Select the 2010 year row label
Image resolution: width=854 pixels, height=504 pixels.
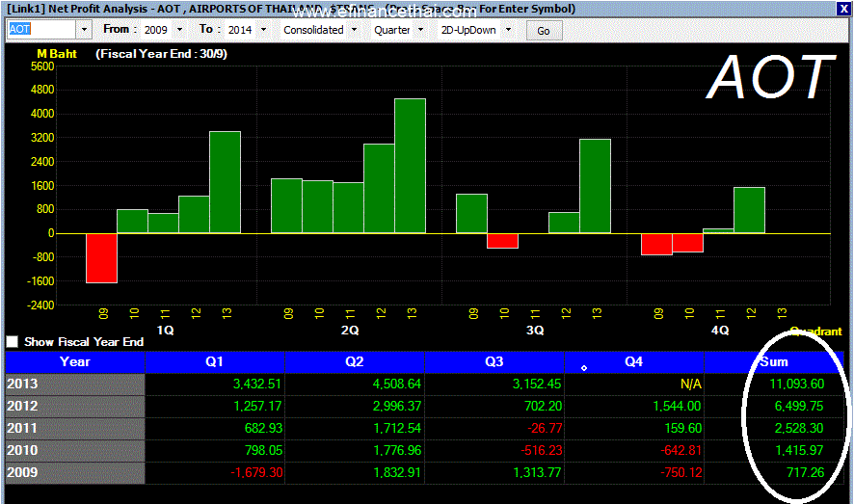click(75, 451)
